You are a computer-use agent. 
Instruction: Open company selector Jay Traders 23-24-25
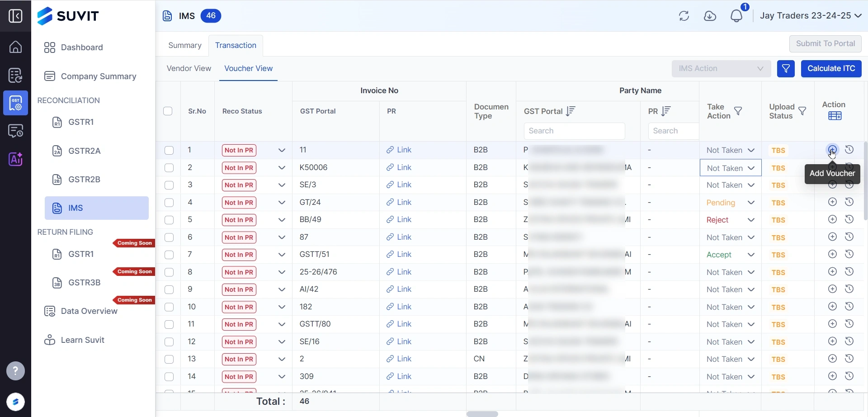click(810, 16)
